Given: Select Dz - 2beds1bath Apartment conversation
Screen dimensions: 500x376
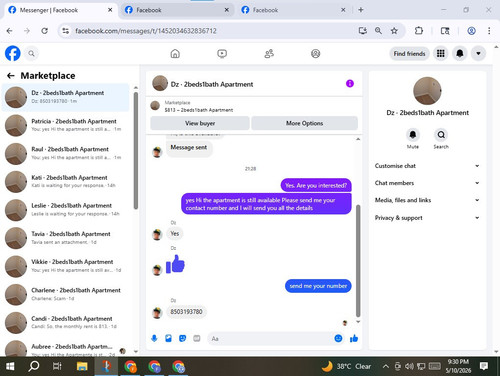Looking at the screenshot, I should tap(66, 97).
